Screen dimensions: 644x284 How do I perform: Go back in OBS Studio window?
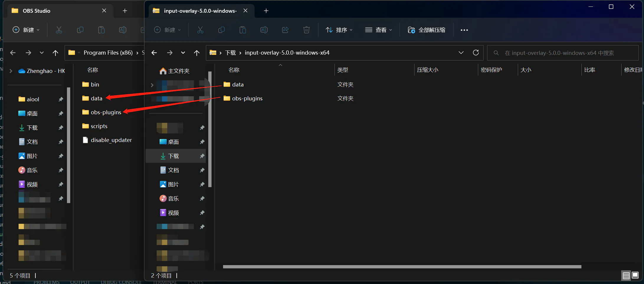tap(13, 53)
